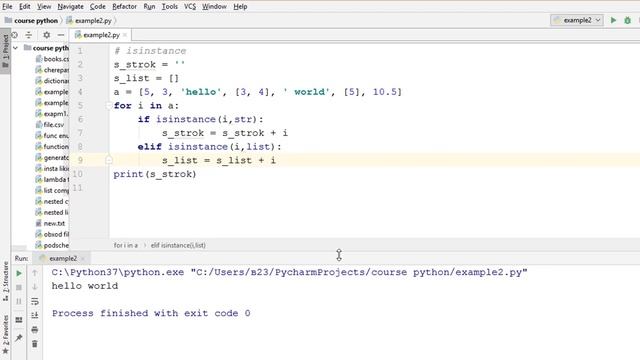
Task: Select file.csv in the project tree
Action: pos(50,124)
